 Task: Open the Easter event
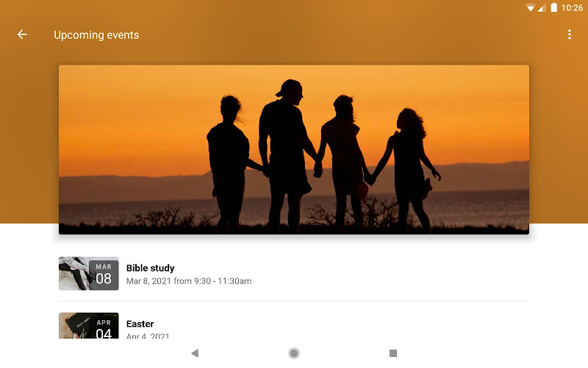294,325
